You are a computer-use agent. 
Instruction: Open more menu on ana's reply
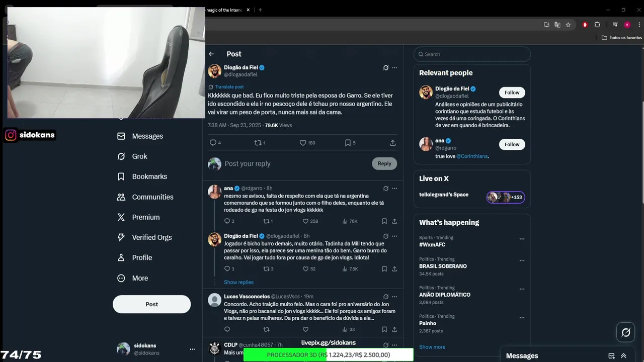point(394,189)
